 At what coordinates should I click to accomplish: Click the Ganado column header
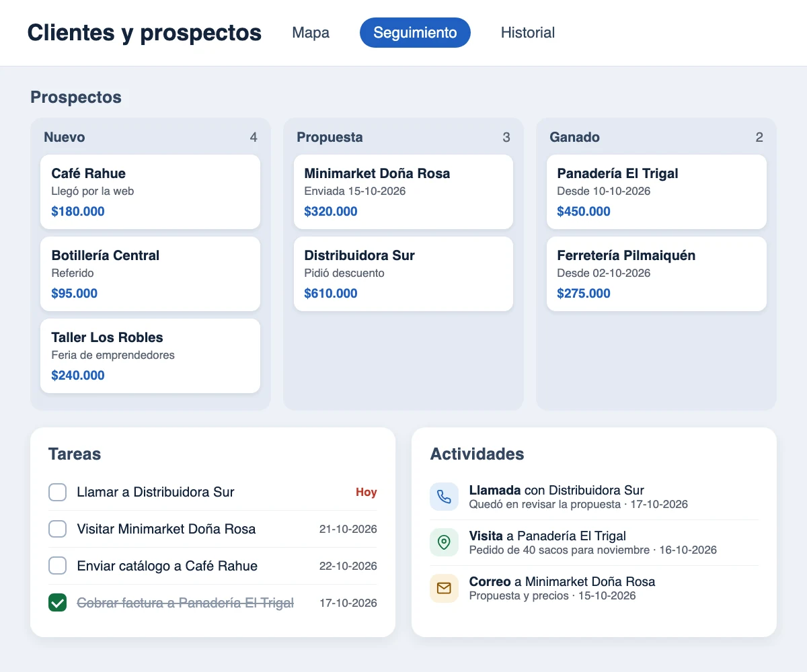[x=574, y=137]
